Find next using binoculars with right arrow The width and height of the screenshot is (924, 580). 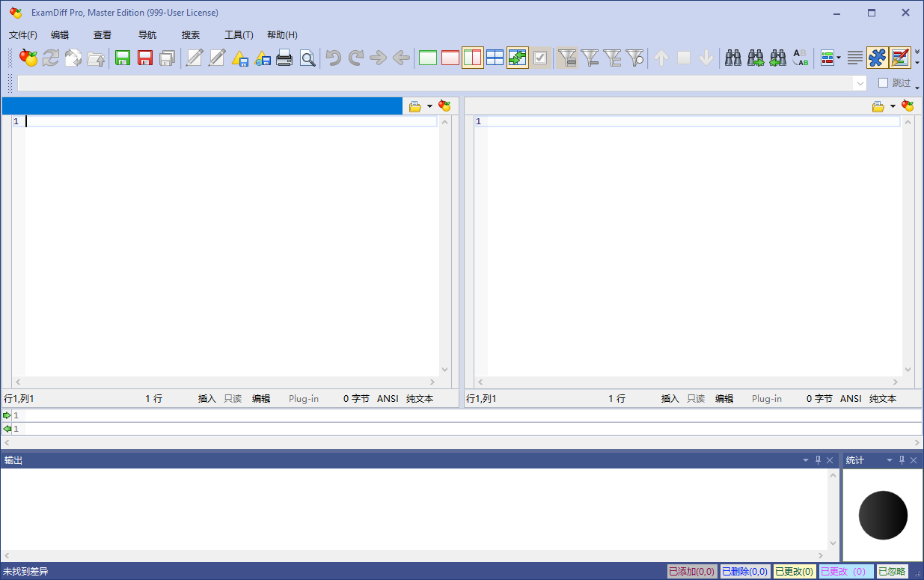pyautogui.click(x=756, y=58)
